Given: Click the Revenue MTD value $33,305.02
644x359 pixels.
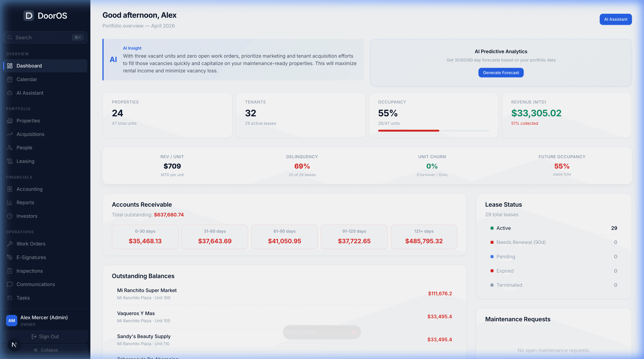Looking at the screenshot, I should [x=536, y=113].
